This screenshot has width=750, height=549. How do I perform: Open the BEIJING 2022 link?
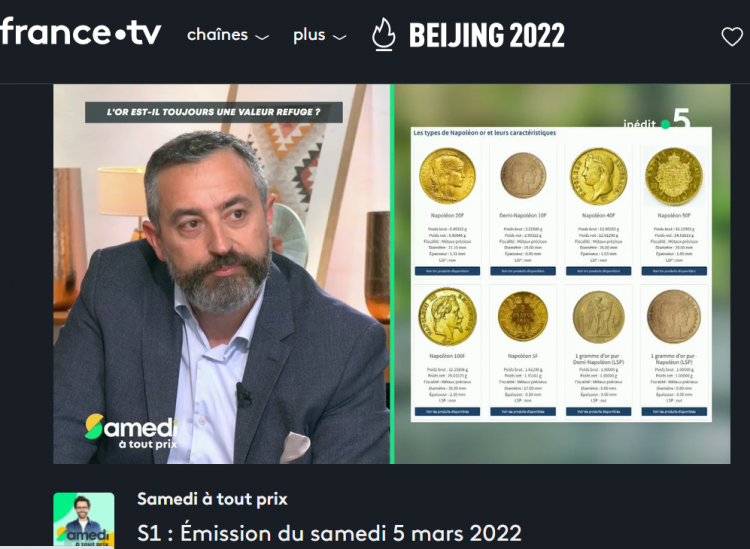pyautogui.click(x=486, y=35)
